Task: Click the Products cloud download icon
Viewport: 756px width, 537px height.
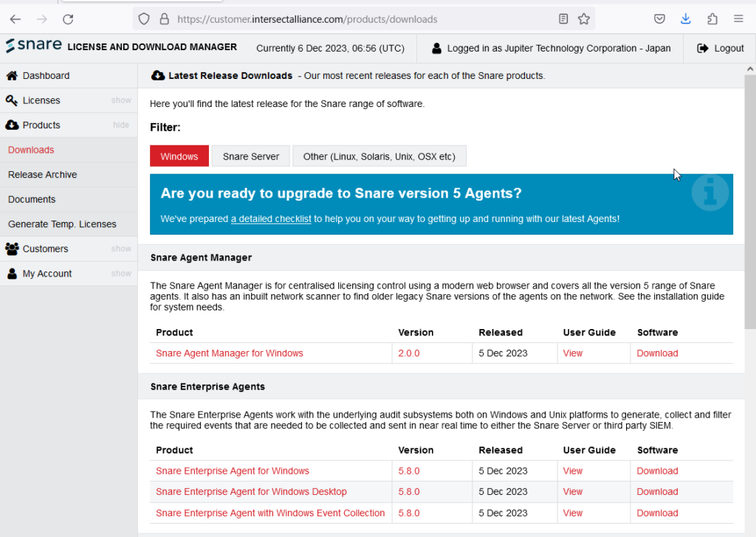Action: (x=12, y=125)
